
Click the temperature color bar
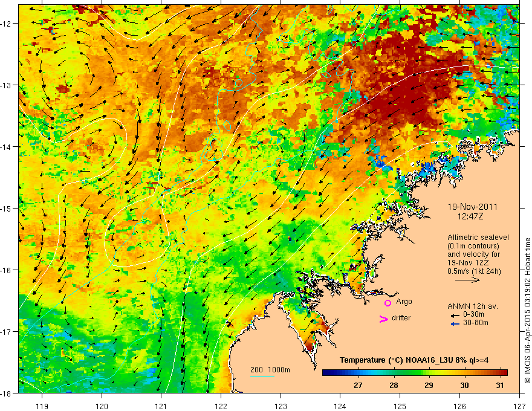click(x=415, y=373)
